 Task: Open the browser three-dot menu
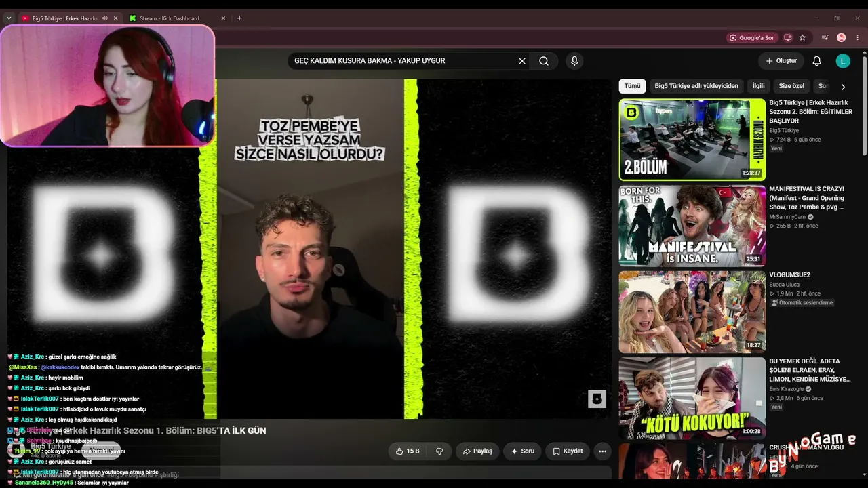click(x=857, y=38)
